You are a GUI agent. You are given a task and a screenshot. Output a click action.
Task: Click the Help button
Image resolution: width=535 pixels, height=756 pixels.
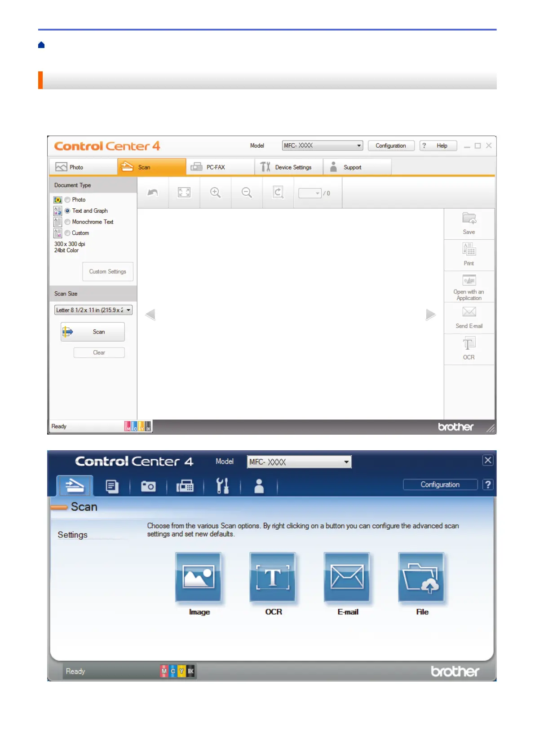(438, 145)
